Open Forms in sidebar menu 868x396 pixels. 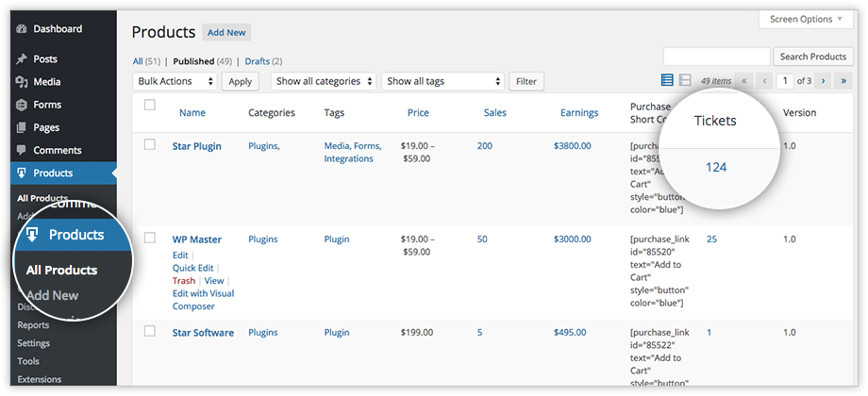47,105
